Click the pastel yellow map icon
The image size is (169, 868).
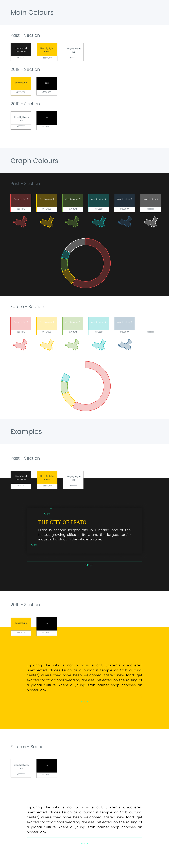pos(46,345)
